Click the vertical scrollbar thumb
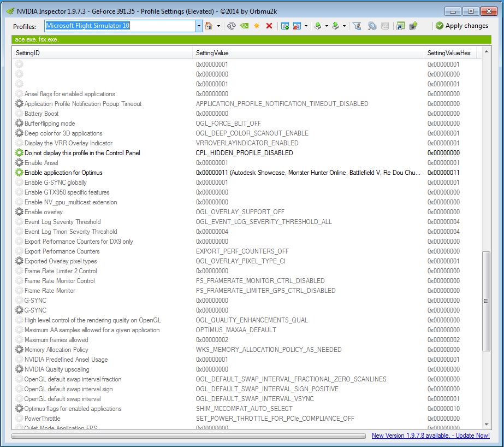 [x=487, y=301]
